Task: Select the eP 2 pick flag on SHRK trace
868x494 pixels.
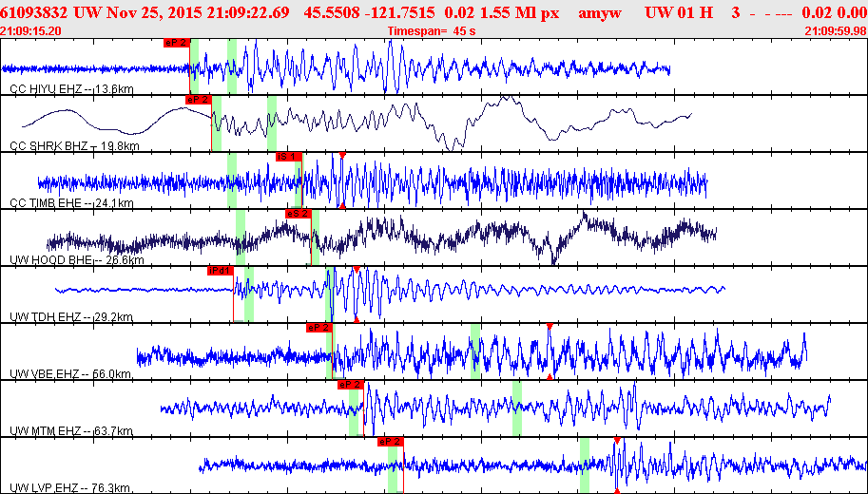Action: tap(198, 100)
